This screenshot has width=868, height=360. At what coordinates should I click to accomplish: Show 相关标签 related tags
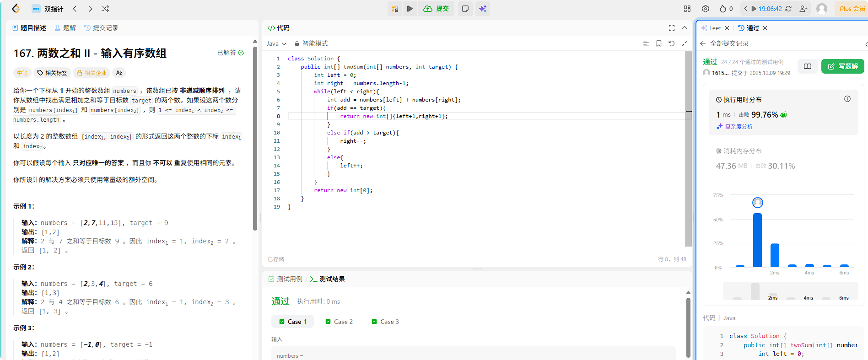coord(52,73)
